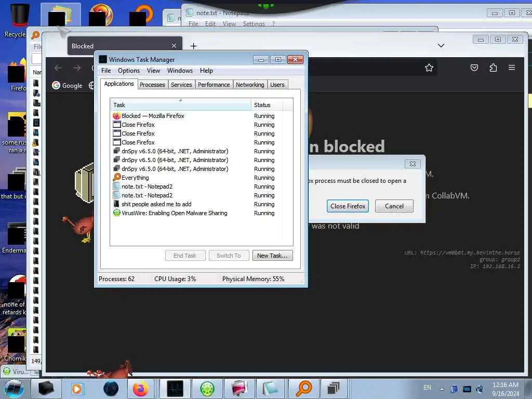Screen dimensions: 532x399
Task: Open the lime-slice VirusWire taskbar icon
Action: (207, 389)
